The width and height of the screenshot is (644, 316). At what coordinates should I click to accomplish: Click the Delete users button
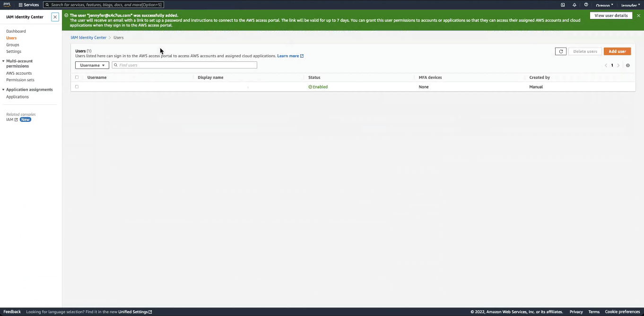(585, 51)
